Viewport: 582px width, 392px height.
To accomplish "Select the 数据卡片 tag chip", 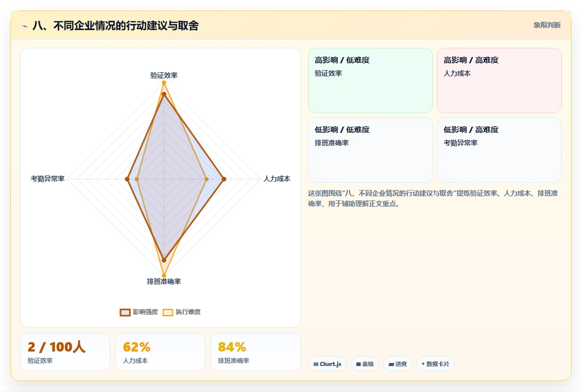I will click(x=435, y=364).
